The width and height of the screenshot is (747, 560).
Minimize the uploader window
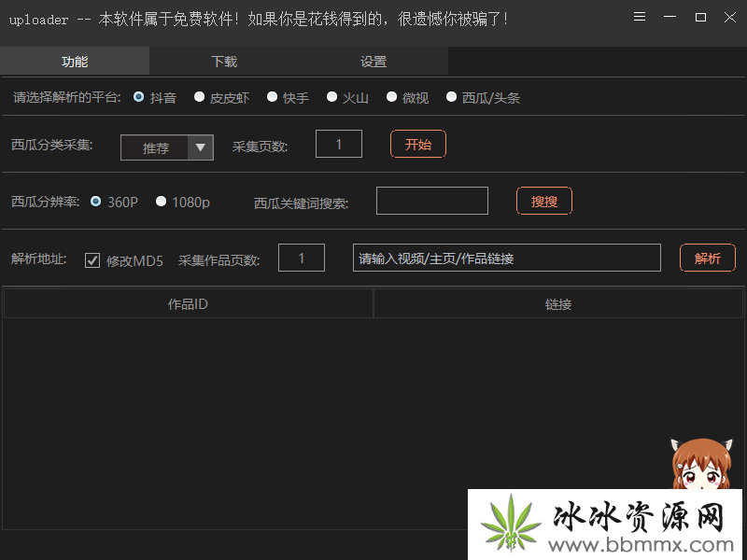click(x=669, y=17)
